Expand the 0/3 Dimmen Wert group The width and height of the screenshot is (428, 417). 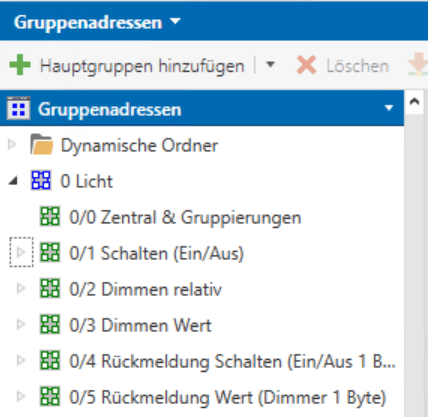21,324
